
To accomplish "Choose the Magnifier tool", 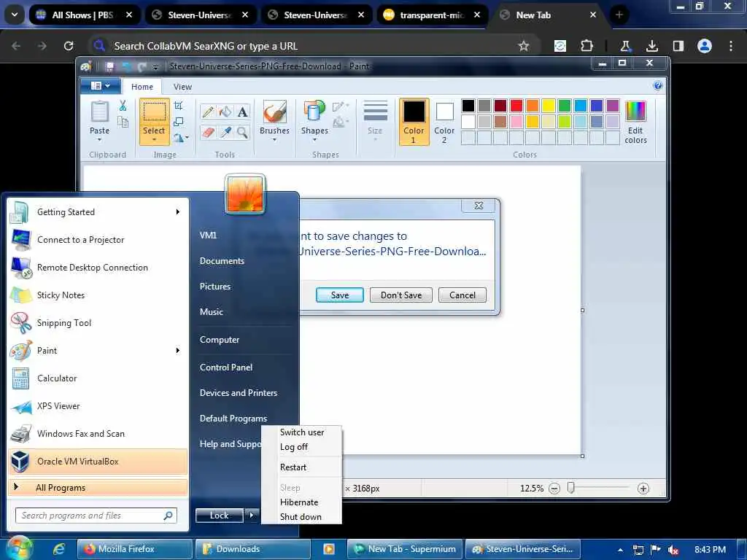I will 242,132.
